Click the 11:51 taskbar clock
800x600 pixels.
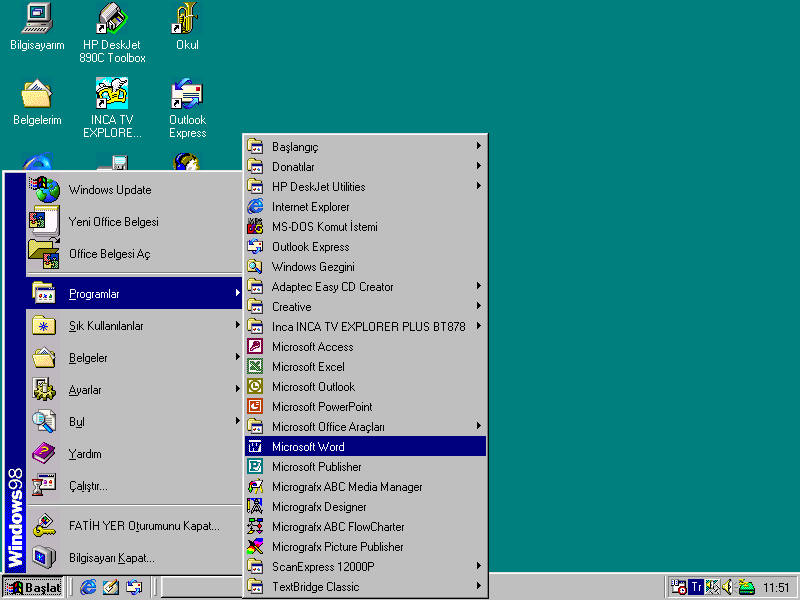tap(776, 588)
